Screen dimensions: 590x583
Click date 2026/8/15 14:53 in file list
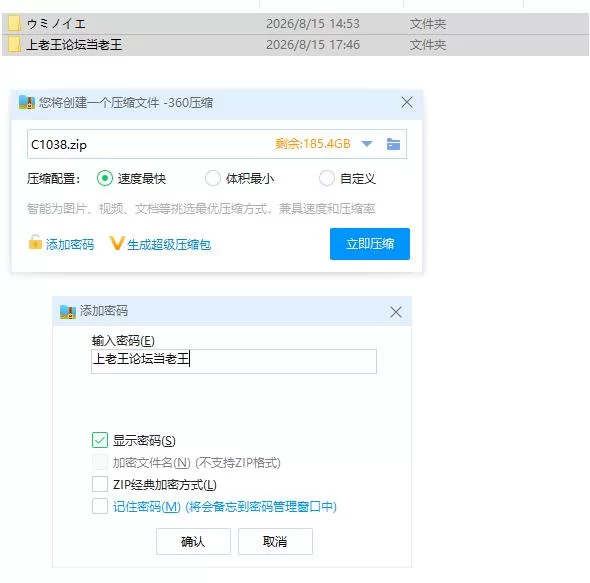[x=313, y=24]
